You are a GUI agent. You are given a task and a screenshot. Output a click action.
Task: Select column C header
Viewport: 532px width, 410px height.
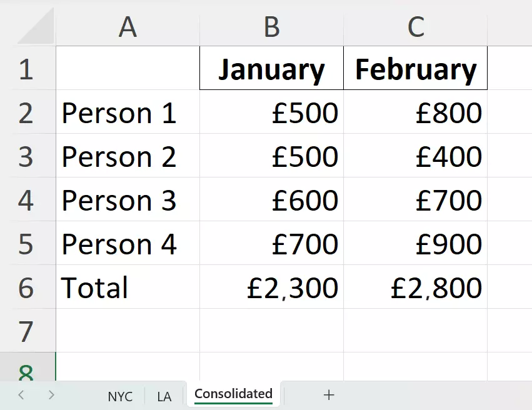(x=415, y=27)
